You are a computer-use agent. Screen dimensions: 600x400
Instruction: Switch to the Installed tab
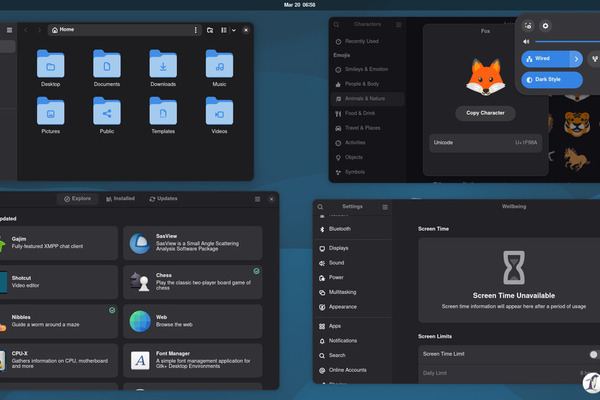click(x=119, y=199)
